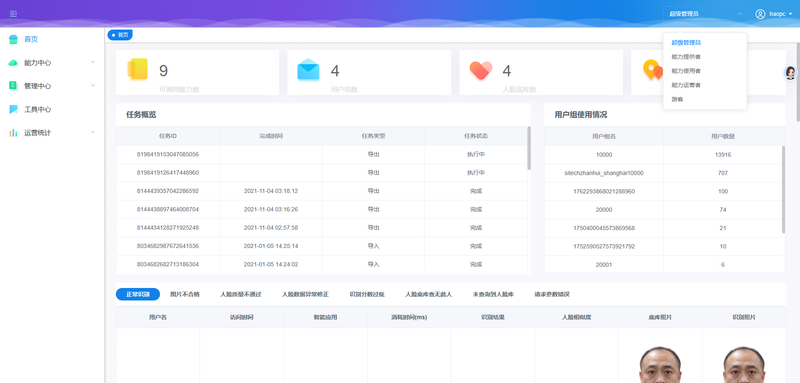The width and height of the screenshot is (800, 383).
Task: Expand the 管理中心 sidebar menu chevron
Action: (93, 86)
